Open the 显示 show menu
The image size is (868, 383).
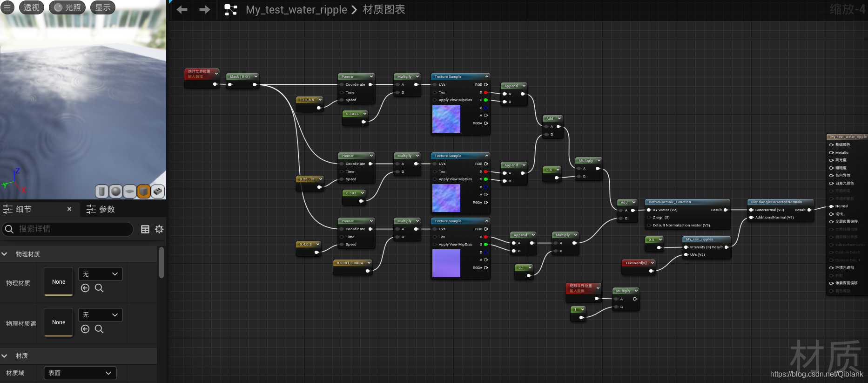[x=103, y=7]
